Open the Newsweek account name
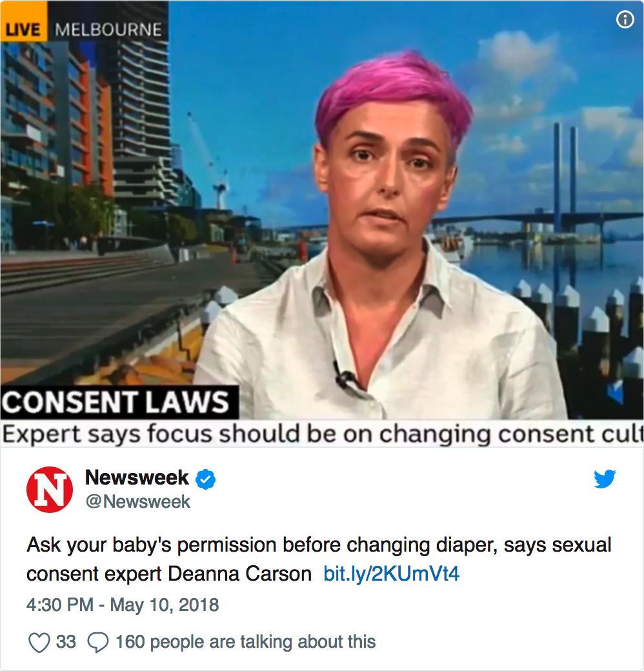Screen dimensions: 644x671 pos(137,477)
